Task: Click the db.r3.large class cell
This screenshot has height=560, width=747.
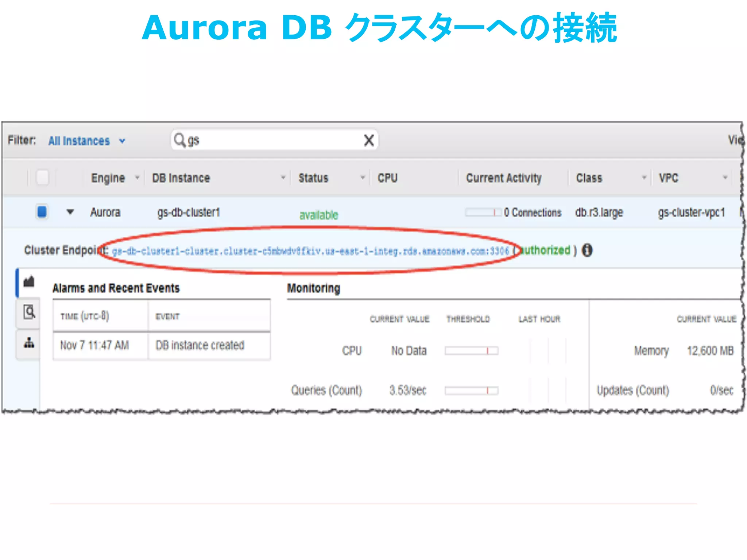Action: [x=599, y=213]
